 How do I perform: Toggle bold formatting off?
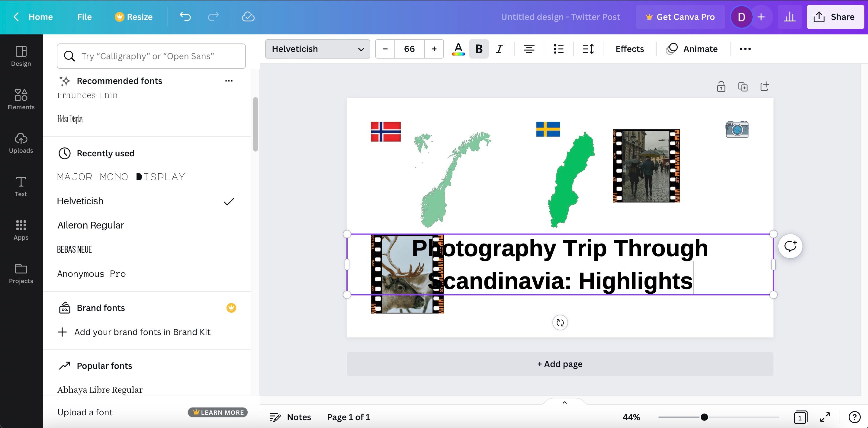[x=478, y=49]
